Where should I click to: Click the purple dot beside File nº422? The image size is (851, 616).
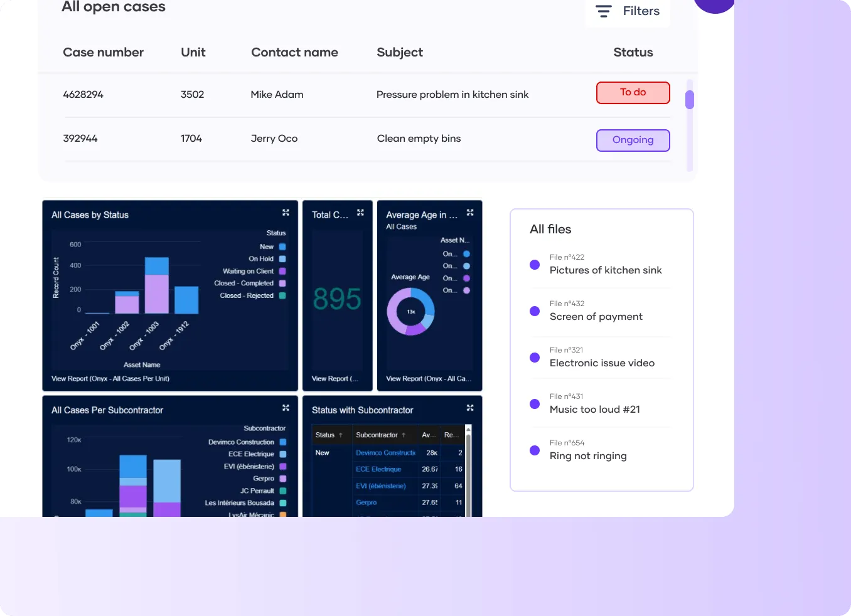pos(534,265)
